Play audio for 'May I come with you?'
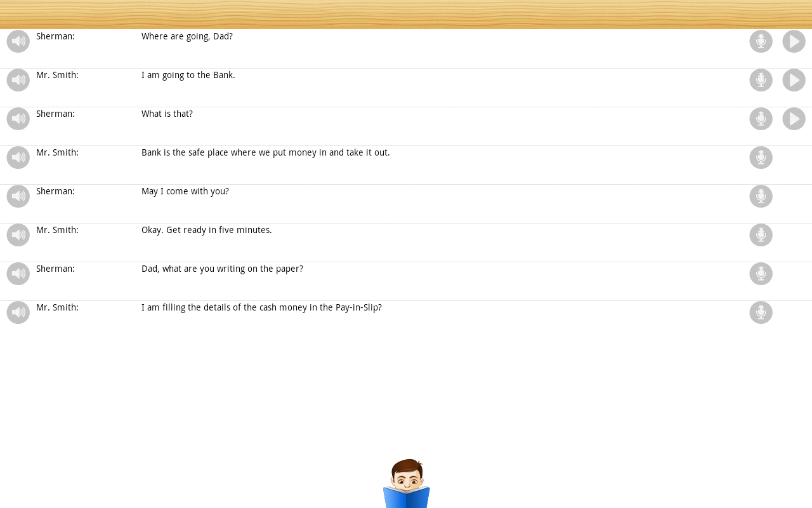Viewport: 812px width, 508px height. click(x=18, y=196)
